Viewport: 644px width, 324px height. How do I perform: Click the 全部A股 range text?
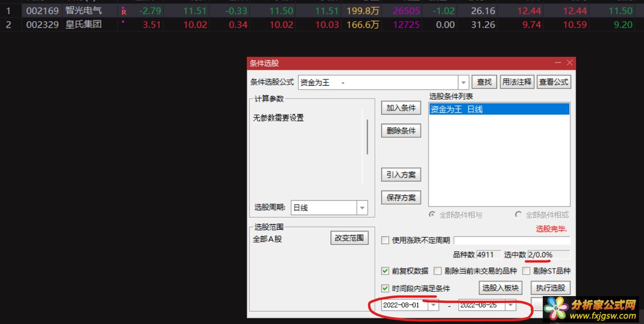click(268, 238)
